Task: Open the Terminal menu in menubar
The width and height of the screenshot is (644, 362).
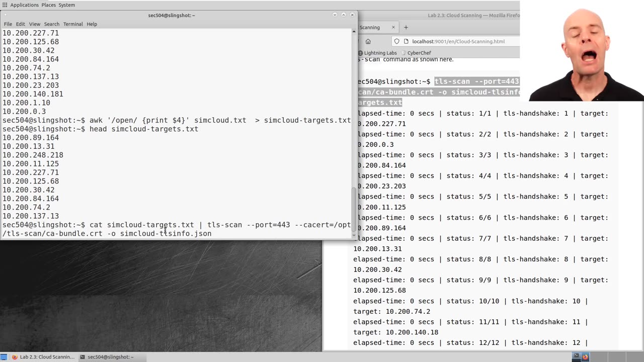Action: pos(73,24)
